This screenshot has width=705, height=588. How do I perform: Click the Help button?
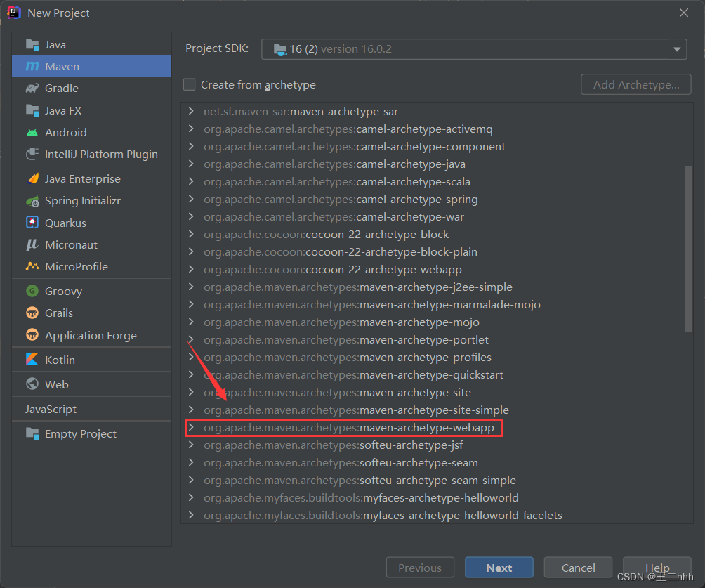click(x=657, y=568)
